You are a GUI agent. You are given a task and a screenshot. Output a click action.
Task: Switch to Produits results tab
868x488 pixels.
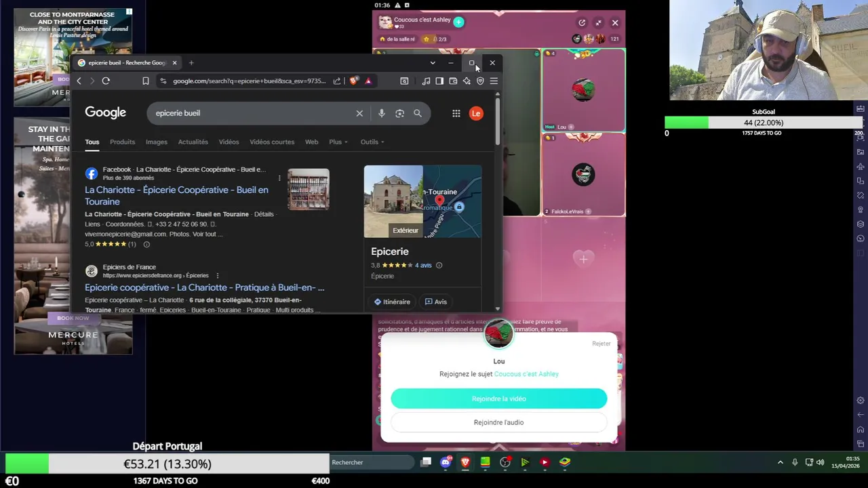tap(122, 142)
